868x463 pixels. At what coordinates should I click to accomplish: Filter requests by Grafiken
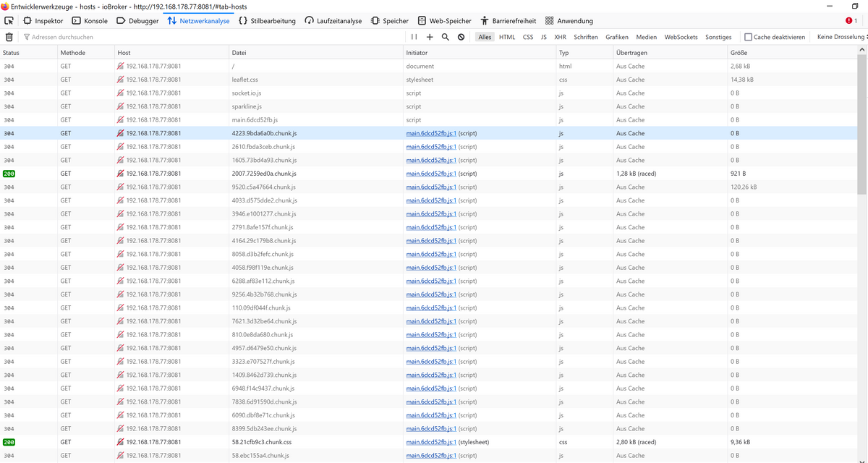pos(617,37)
